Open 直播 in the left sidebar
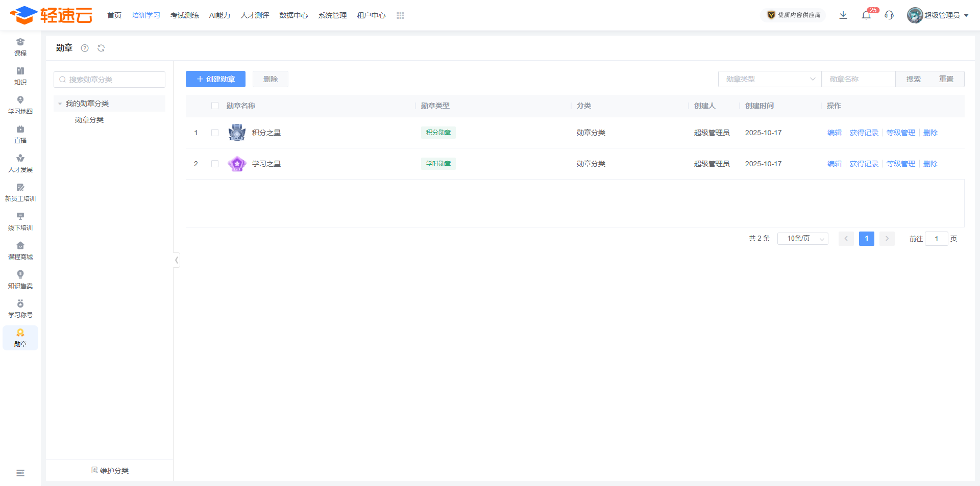The height and width of the screenshot is (486, 980). click(20, 134)
